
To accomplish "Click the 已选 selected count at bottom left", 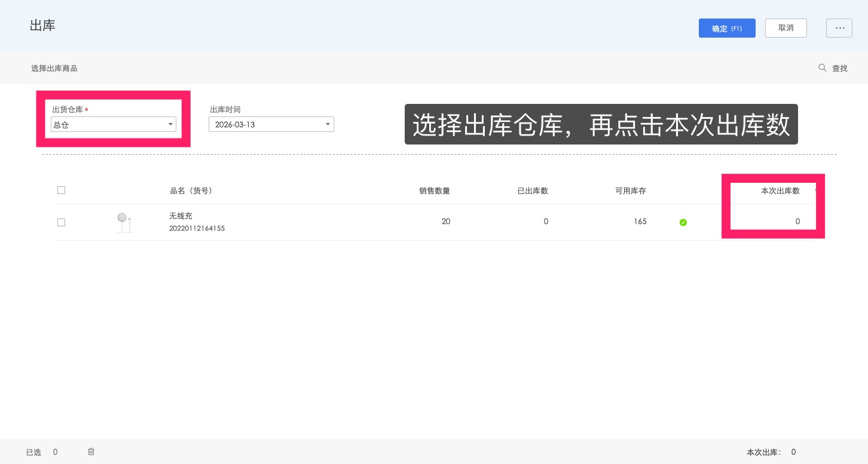I will coord(33,452).
